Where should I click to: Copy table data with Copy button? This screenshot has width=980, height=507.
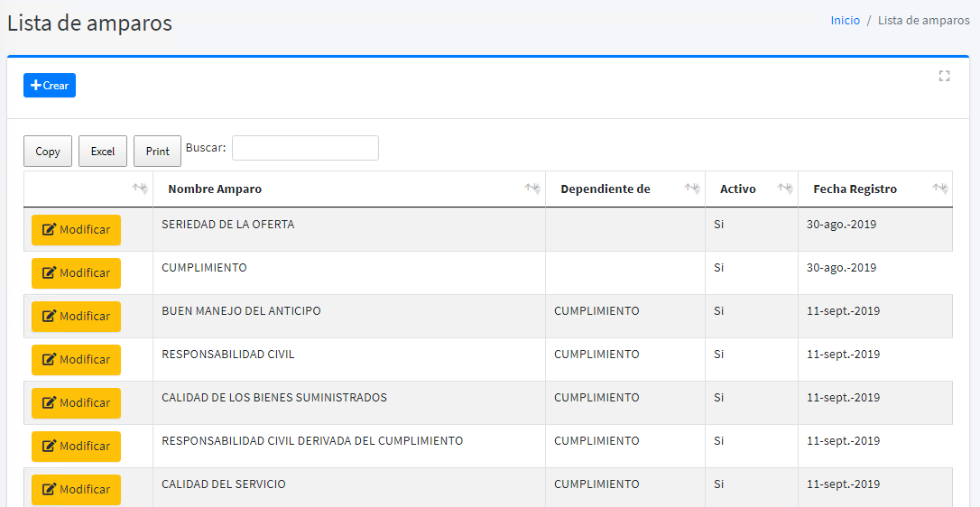[48, 152]
